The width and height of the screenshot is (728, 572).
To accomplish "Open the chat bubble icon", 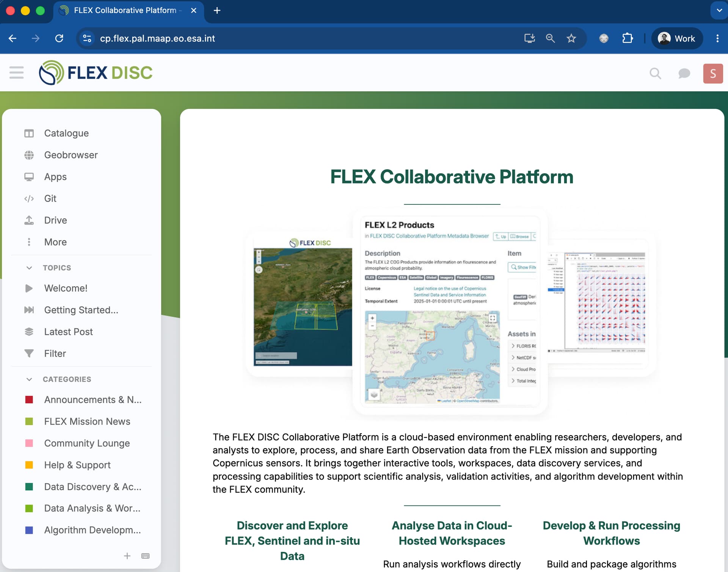I will click(684, 73).
